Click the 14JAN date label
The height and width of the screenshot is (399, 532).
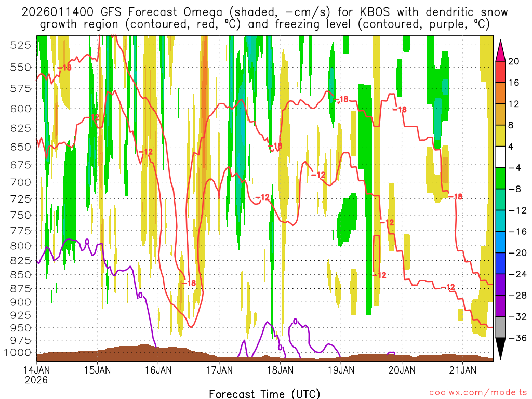36,370
